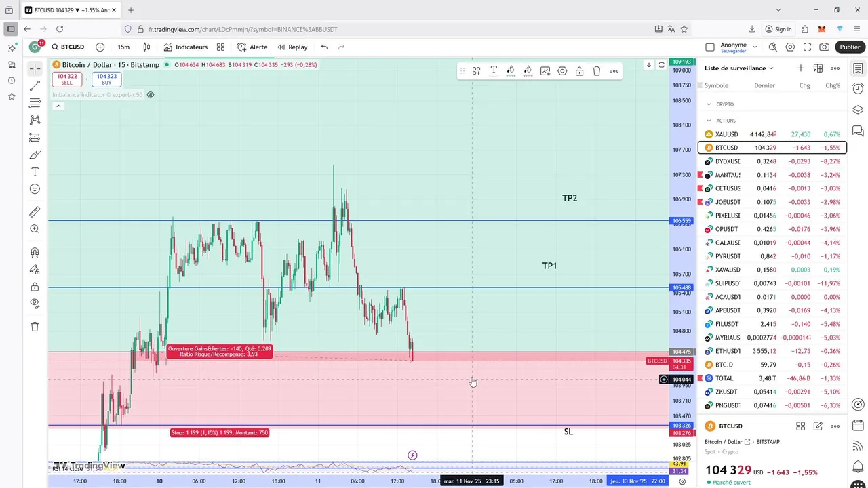Open the Anonyme layout dropdown arrow
The width and height of the screenshot is (868, 488).
click(755, 47)
